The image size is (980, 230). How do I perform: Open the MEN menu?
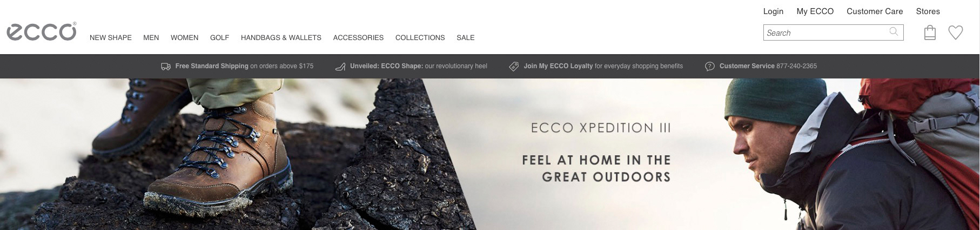tap(151, 38)
